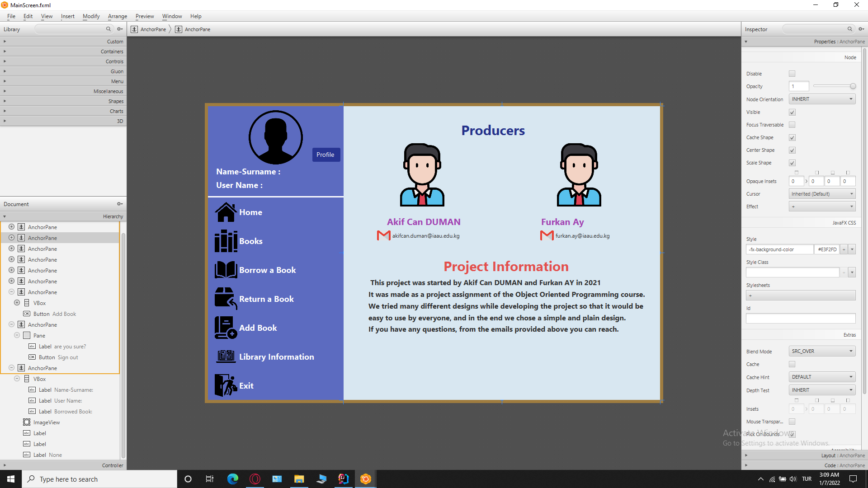
Task: Toggle the Cache Shape checkbox
Action: click(x=792, y=137)
